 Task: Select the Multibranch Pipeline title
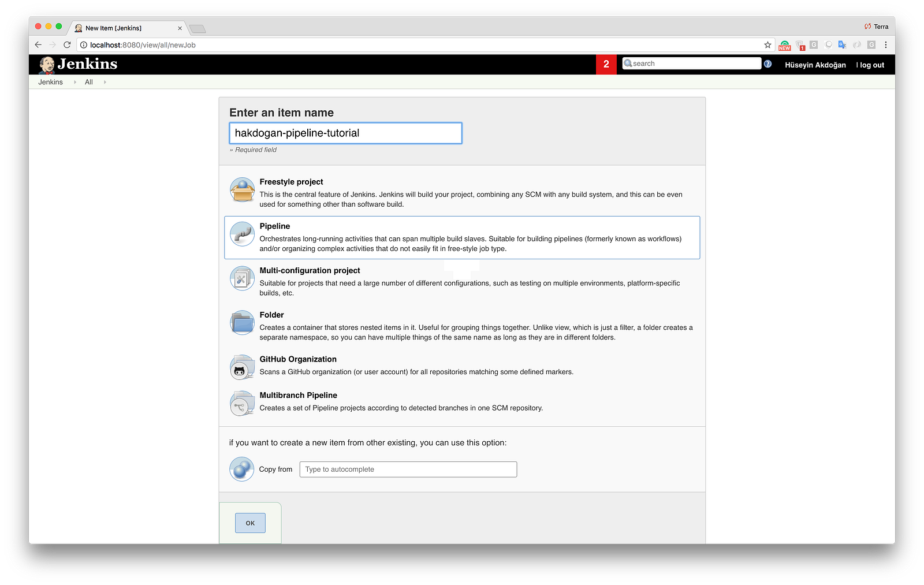(x=298, y=395)
